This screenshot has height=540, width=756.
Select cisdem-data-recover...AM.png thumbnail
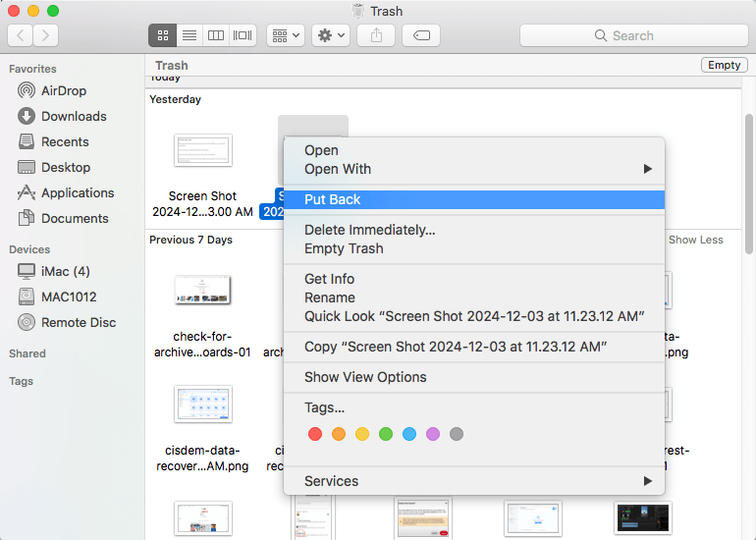tap(203, 405)
